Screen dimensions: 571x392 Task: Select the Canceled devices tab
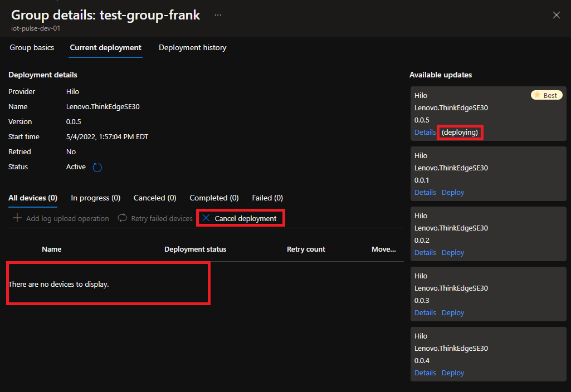pyautogui.click(x=154, y=198)
